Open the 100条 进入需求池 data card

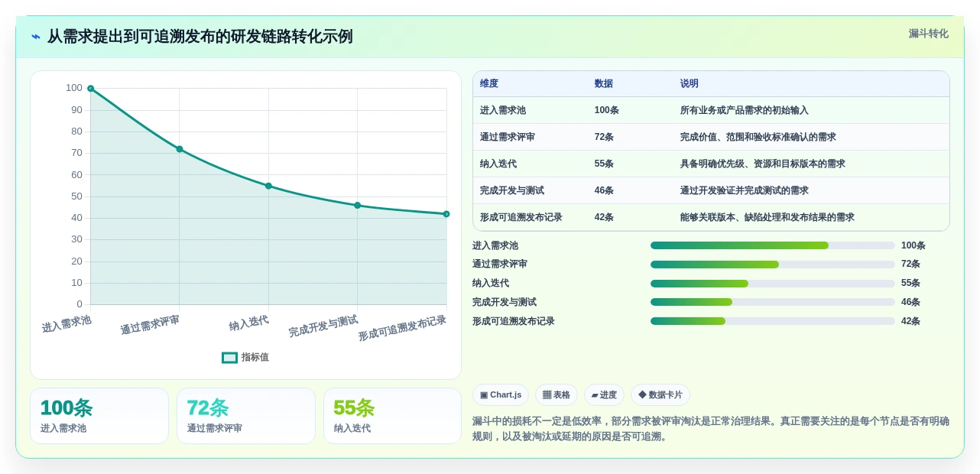[99, 416]
